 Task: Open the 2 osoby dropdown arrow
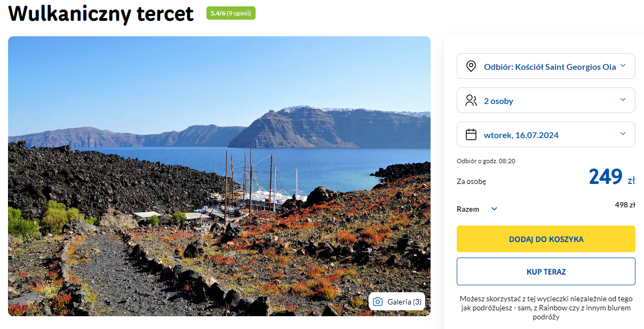(623, 100)
